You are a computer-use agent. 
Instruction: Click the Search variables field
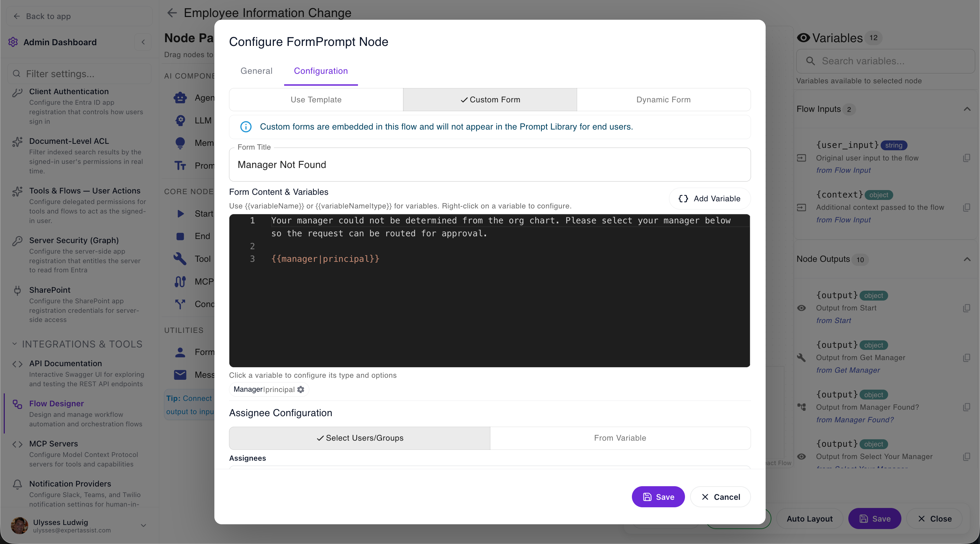tap(886, 61)
